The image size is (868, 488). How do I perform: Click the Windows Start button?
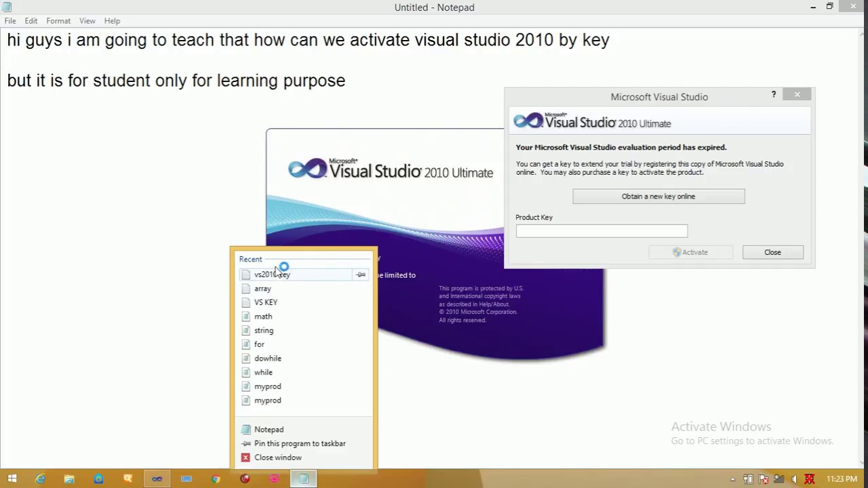(x=12, y=479)
